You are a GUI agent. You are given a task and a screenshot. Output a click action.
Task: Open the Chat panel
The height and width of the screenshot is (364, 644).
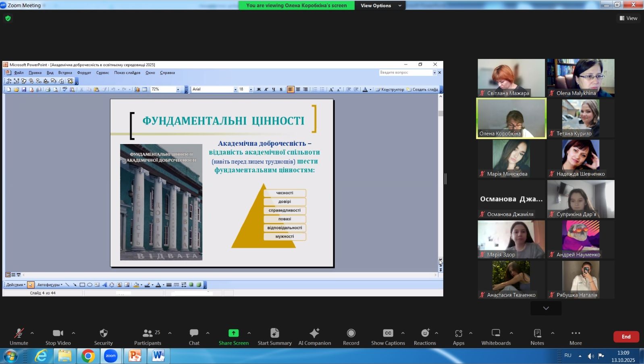click(x=194, y=336)
